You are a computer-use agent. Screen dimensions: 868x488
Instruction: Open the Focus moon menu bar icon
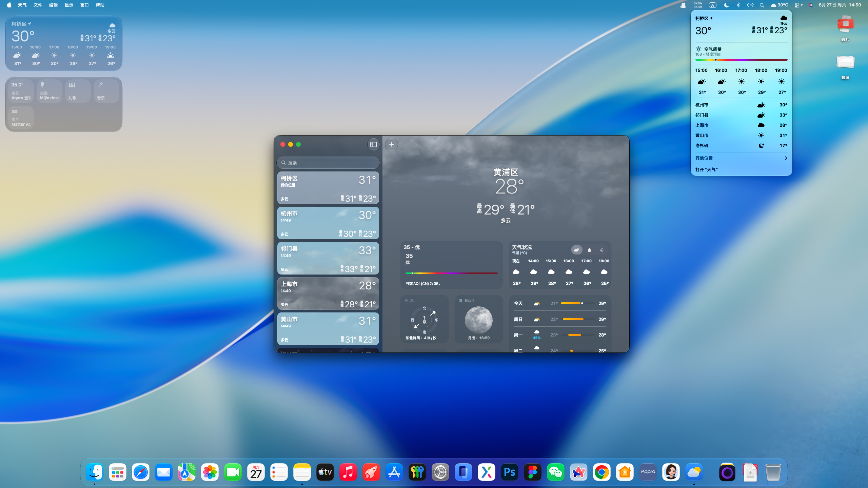click(726, 5)
